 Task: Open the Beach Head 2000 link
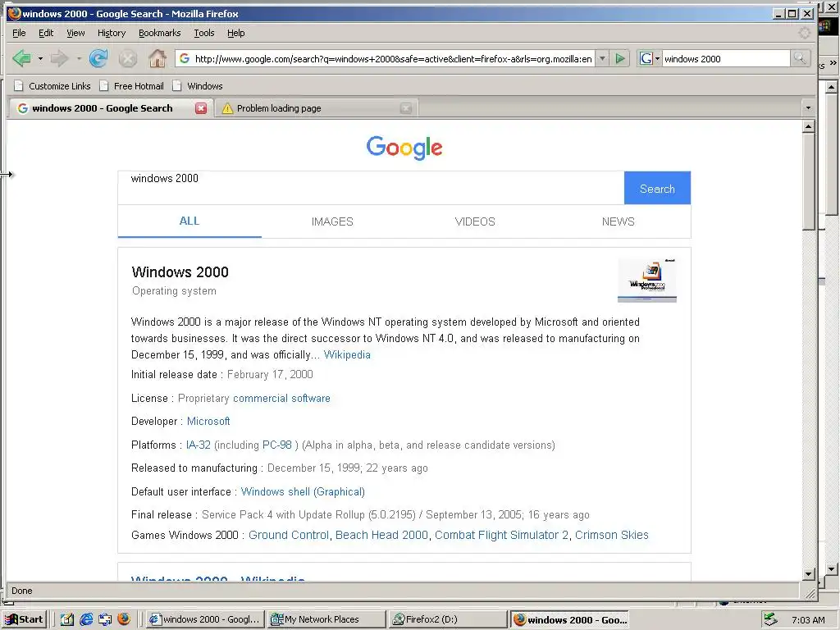point(381,535)
